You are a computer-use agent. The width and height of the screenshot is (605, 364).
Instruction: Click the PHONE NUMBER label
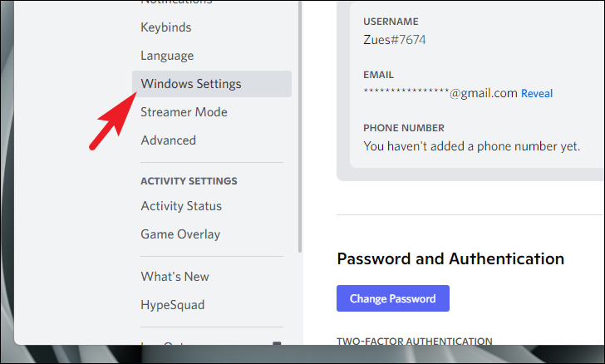pos(404,128)
